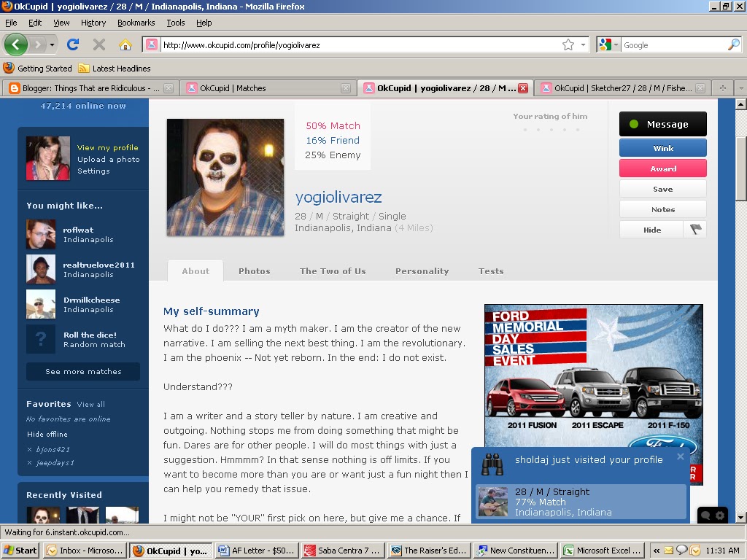Open sidebar Settings link

point(93,171)
